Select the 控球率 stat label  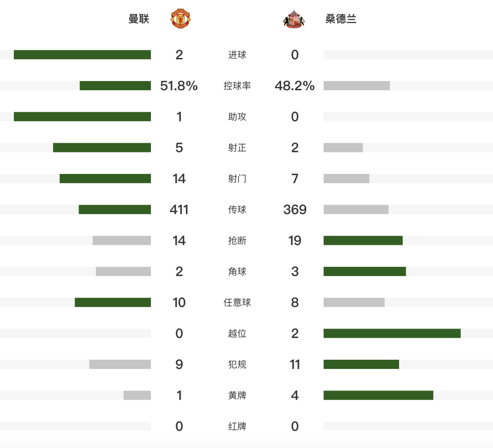[237, 86]
